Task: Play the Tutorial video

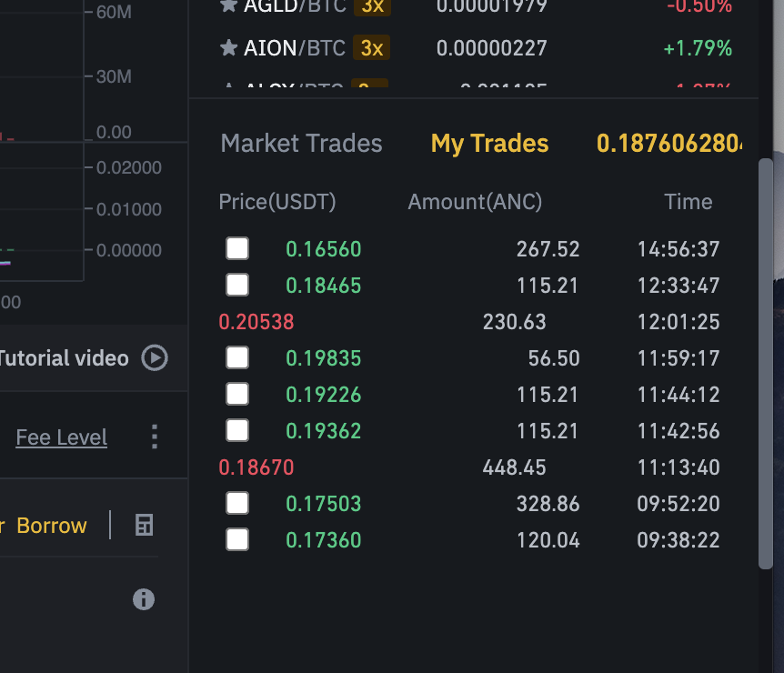Action: (x=155, y=358)
